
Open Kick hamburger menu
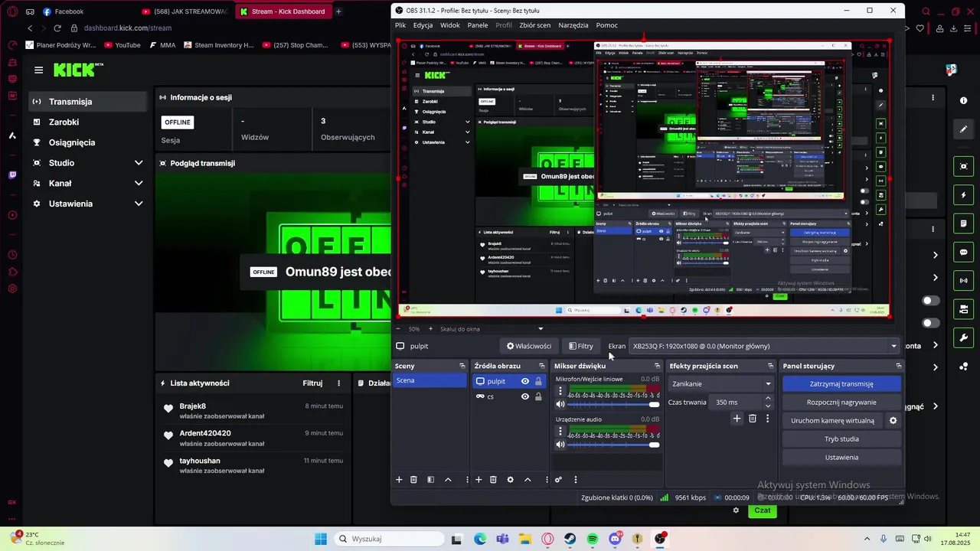(x=38, y=70)
